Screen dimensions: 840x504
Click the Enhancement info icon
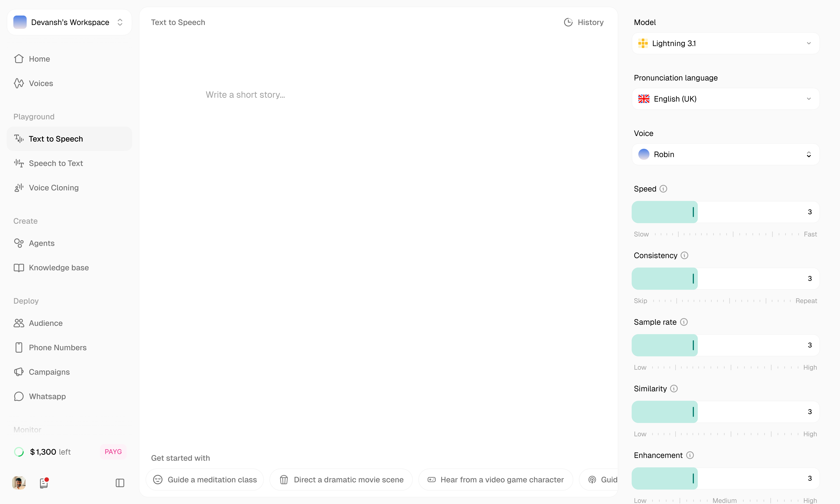(690, 455)
